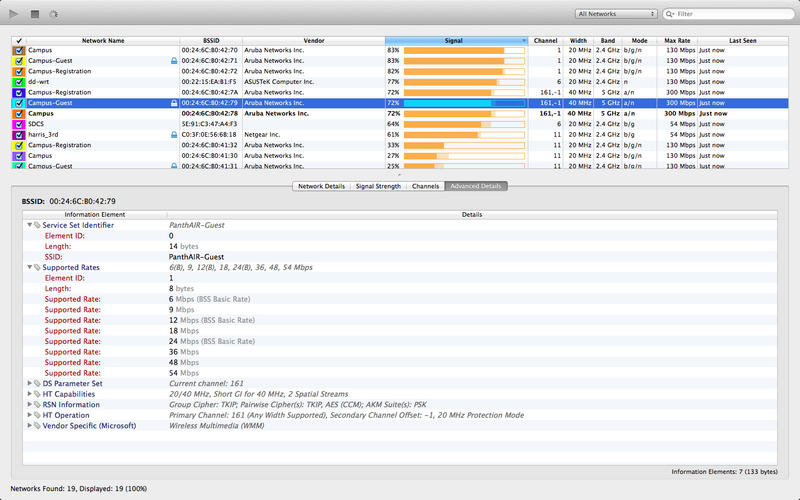Click 'Information Elements: 7 (133 bytes)' text
800x500 pixels.
724,472
